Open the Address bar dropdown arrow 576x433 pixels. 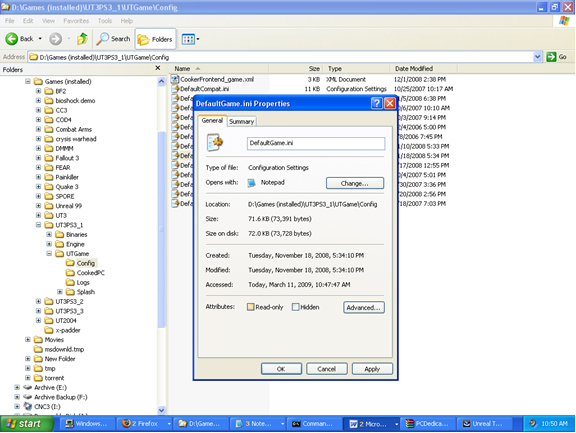(537, 57)
